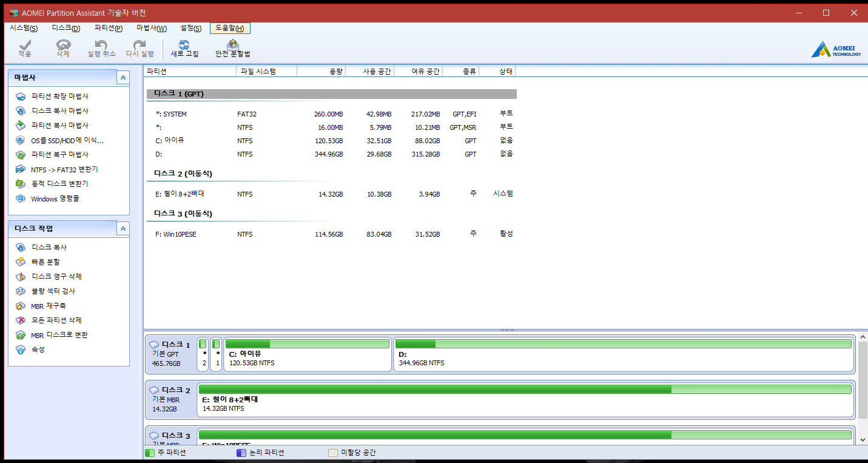Image resolution: width=868 pixels, height=463 pixels.
Task: Sort by the 여유 공간 column header
Action: [x=419, y=72]
